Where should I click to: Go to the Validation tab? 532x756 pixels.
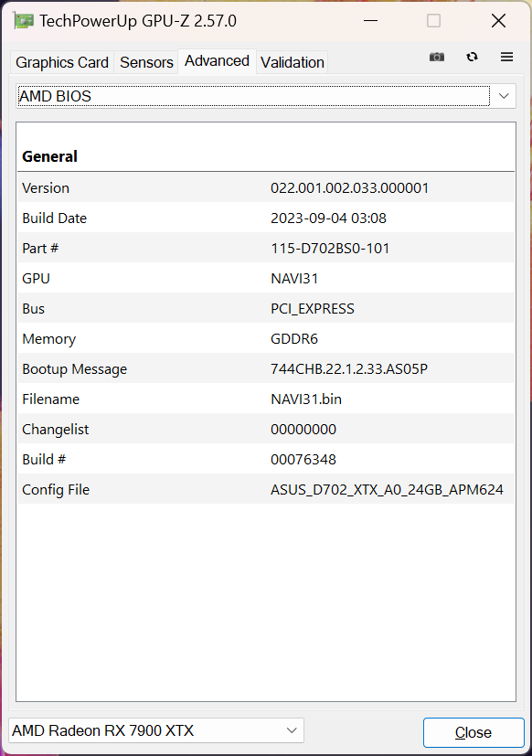coord(293,62)
